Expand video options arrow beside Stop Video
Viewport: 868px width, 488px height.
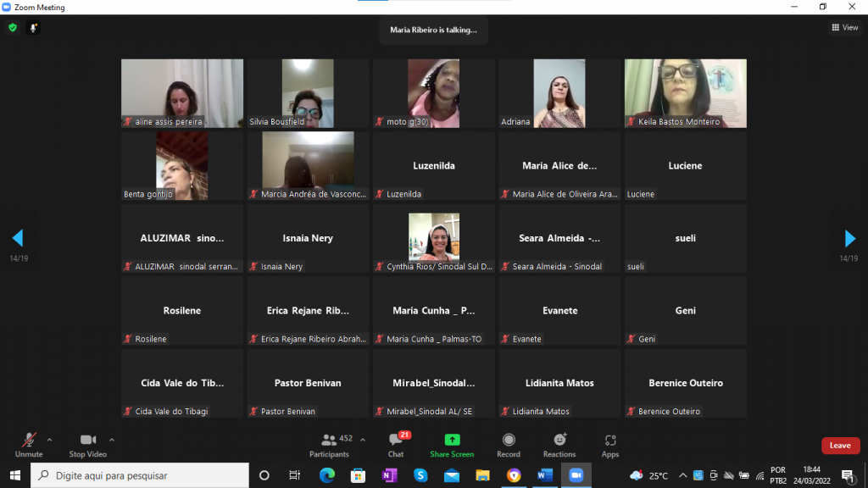[x=112, y=440]
